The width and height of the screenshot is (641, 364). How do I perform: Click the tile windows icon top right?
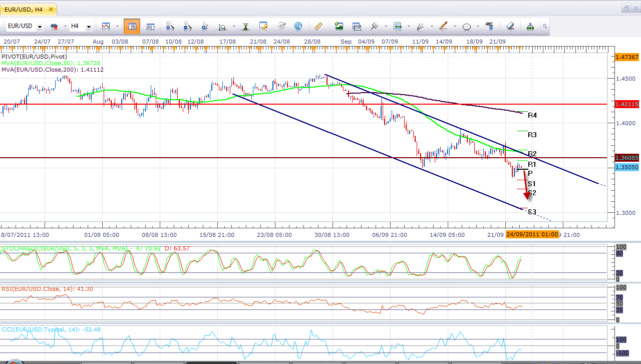click(x=626, y=9)
